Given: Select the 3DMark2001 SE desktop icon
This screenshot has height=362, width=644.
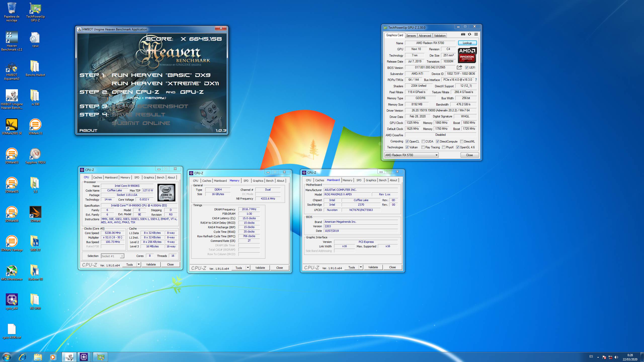Looking at the screenshot, I should tap(12, 127).
